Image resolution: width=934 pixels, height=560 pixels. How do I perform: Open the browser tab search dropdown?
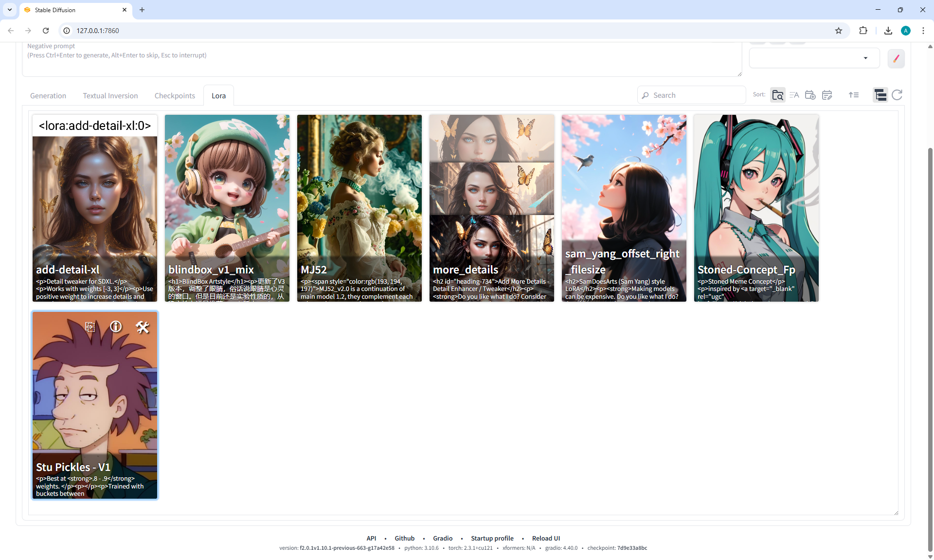10,10
